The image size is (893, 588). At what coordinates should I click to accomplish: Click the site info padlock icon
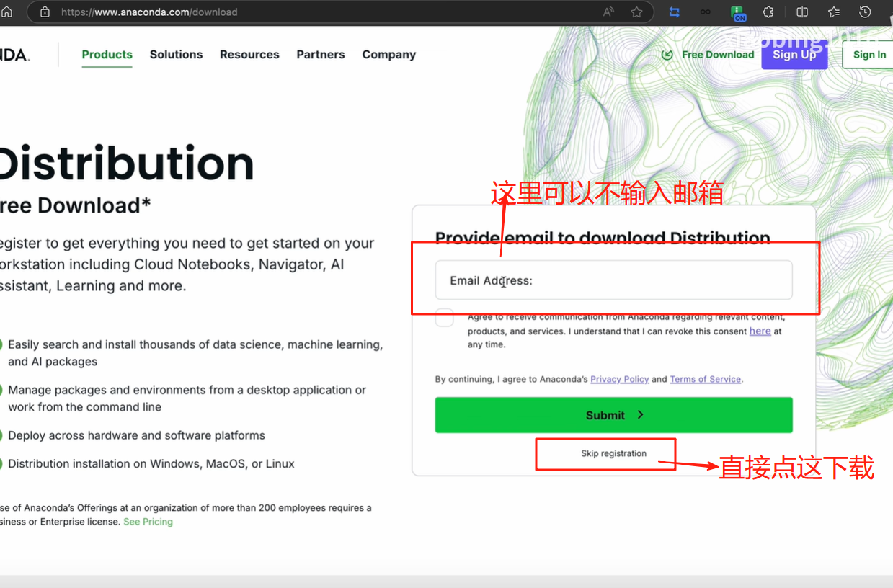point(45,12)
